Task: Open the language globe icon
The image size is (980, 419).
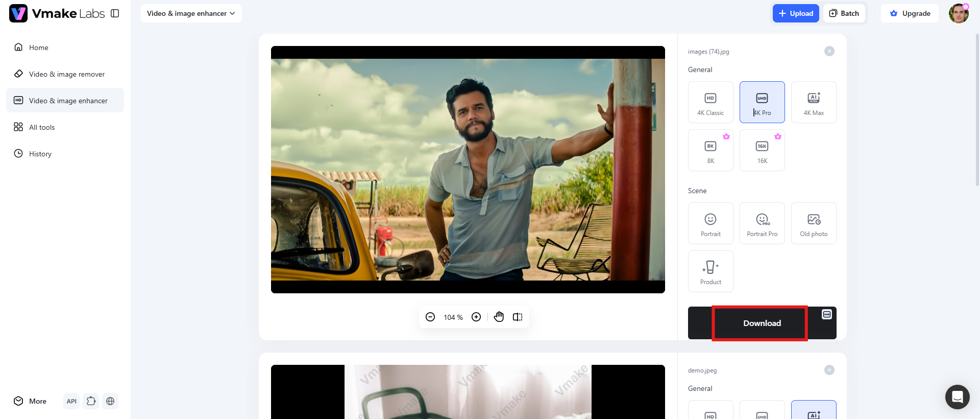Action: click(110, 401)
